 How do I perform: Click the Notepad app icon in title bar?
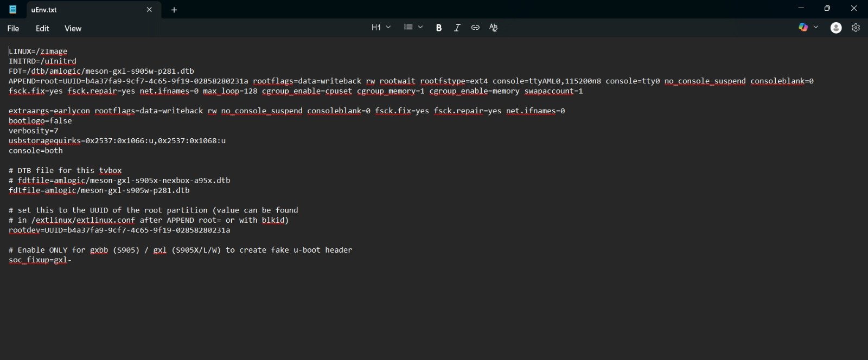point(13,9)
